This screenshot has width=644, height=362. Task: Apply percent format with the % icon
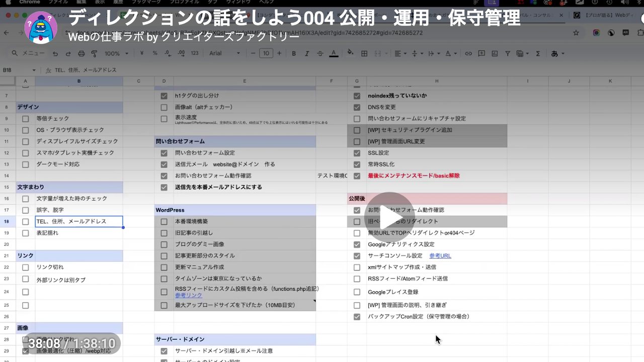pos(154,53)
